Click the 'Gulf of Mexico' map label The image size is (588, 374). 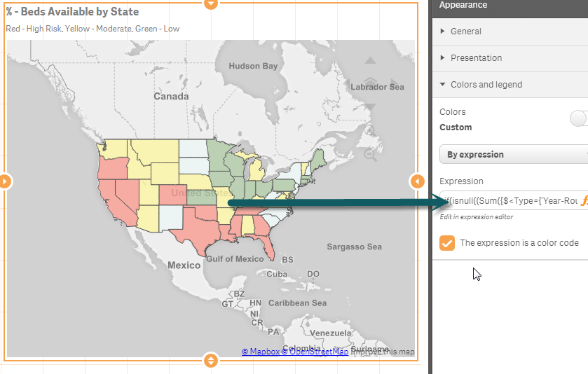point(235,259)
